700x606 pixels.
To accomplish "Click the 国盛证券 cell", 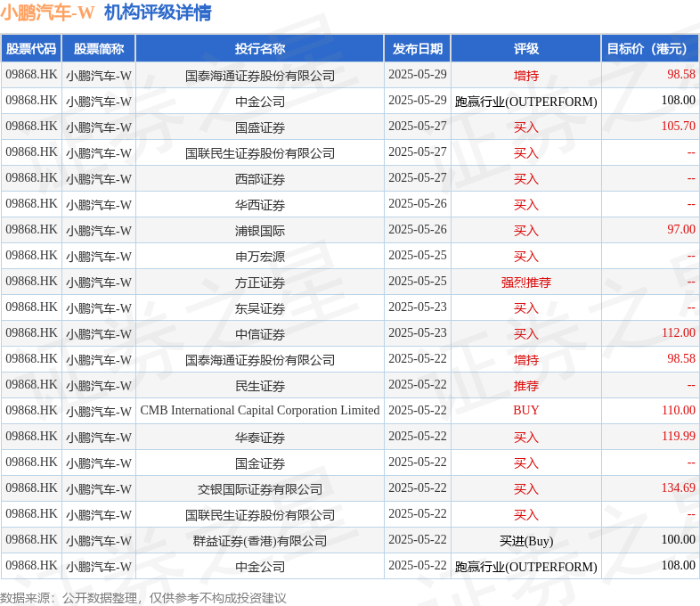I will tap(260, 127).
